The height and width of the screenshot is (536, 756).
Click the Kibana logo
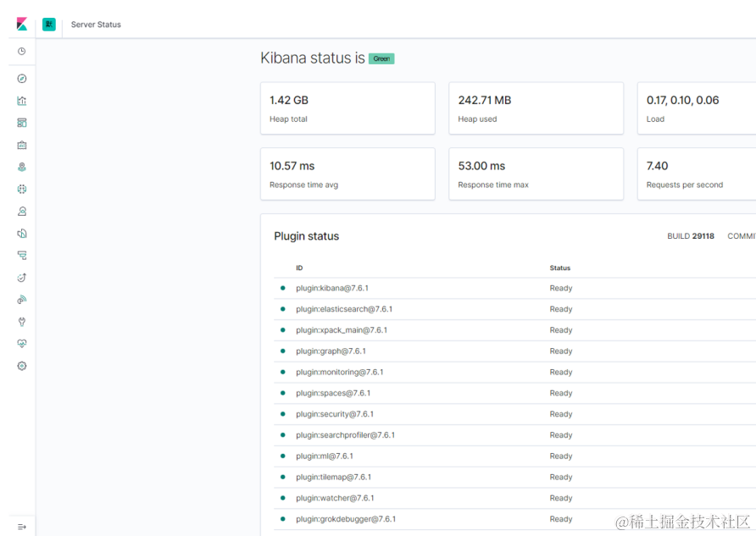tap(22, 24)
